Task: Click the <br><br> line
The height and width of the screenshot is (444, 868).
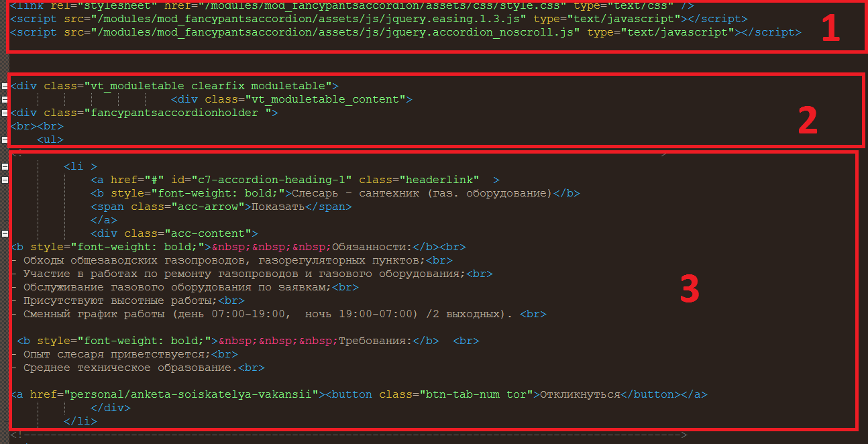Action: pyautogui.click(x=38, y=126)
